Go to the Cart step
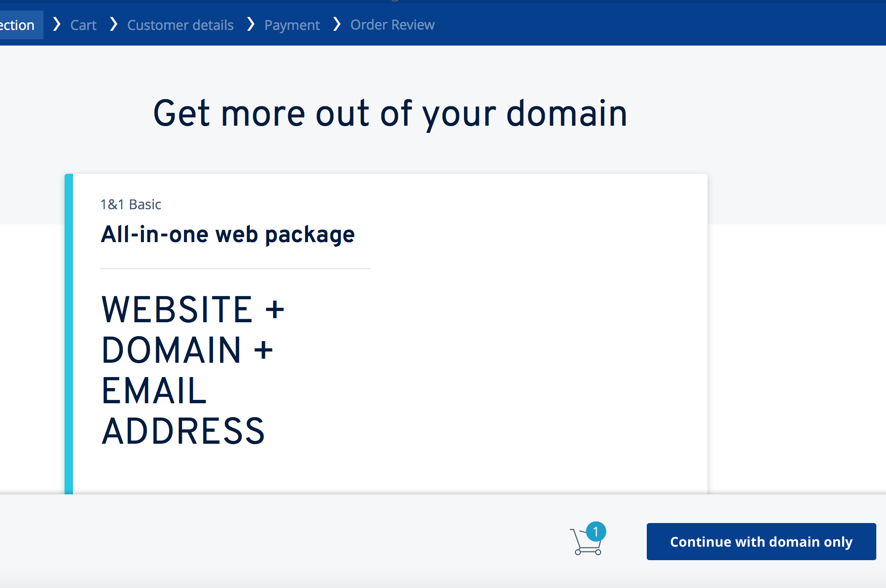The image size is (886, 588). pos(83,25)
